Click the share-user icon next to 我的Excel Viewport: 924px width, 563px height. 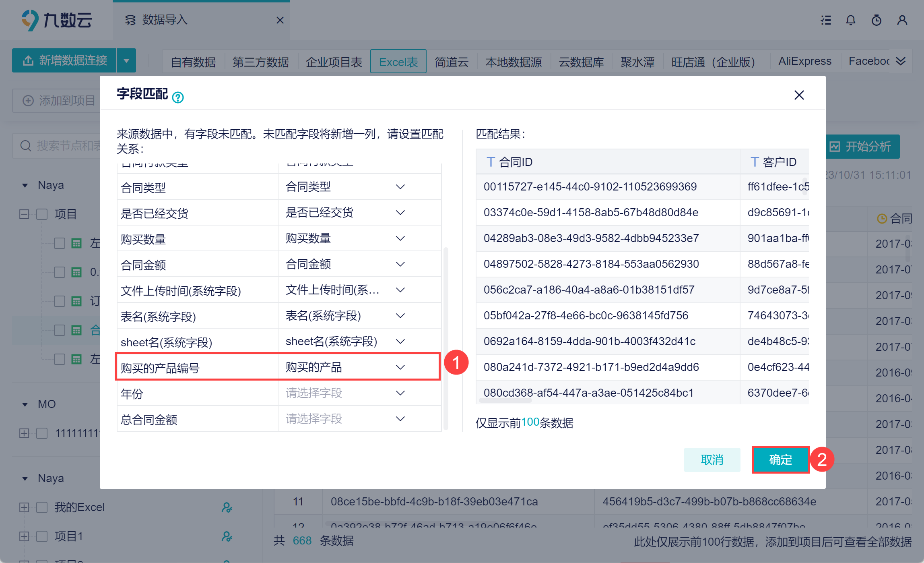(227, 507)
